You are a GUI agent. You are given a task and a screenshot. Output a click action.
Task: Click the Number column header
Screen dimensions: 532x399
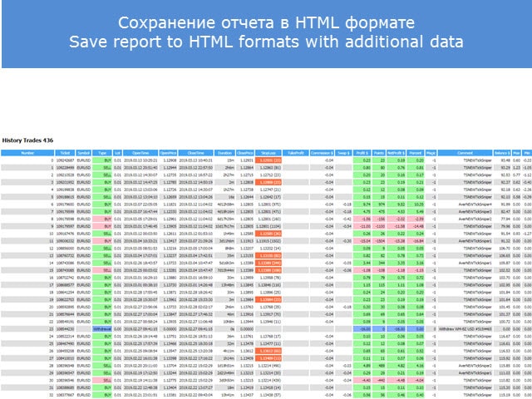[x=27, y=154]
